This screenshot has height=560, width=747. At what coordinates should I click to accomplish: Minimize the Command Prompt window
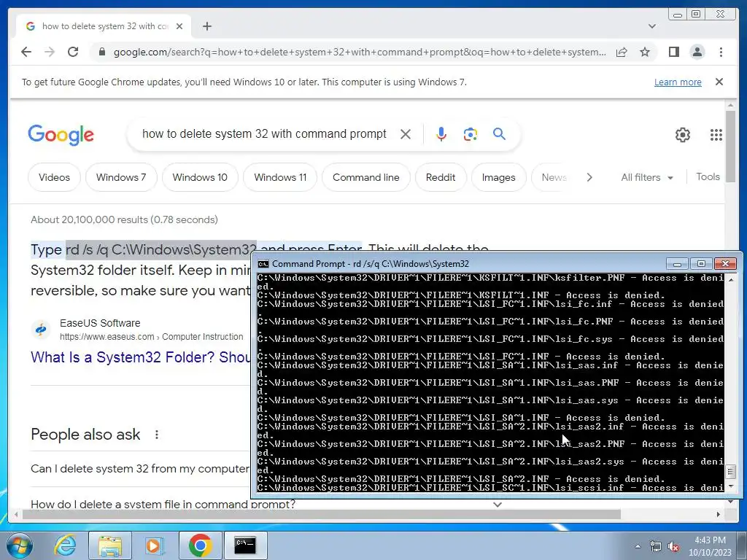point(677,264)
